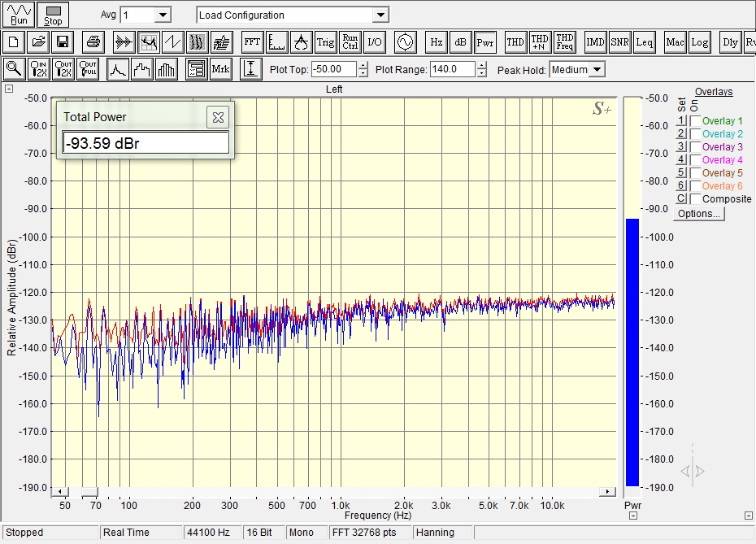Click the SNR measurement button
The width and height of the screenshot is (756, 544).
click(619, 41)
